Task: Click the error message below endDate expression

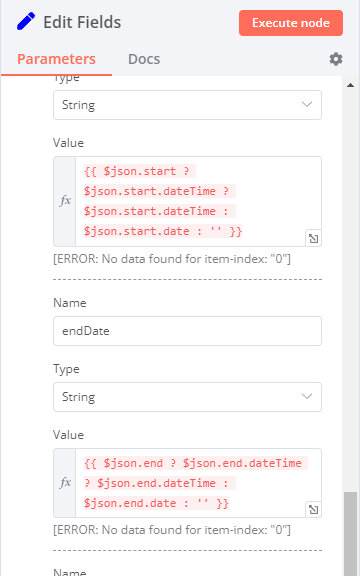Action: coord(172,530)
